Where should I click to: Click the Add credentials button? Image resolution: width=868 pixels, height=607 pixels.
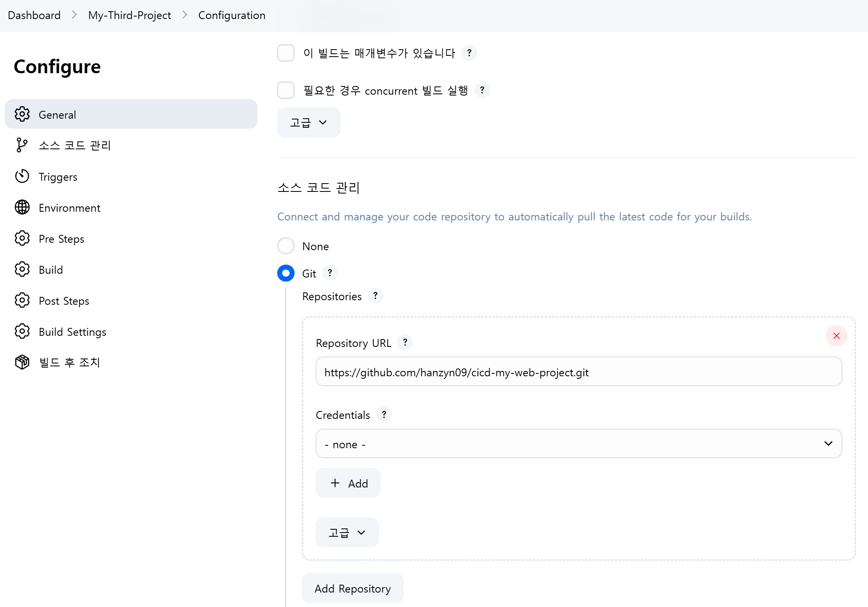348,483
